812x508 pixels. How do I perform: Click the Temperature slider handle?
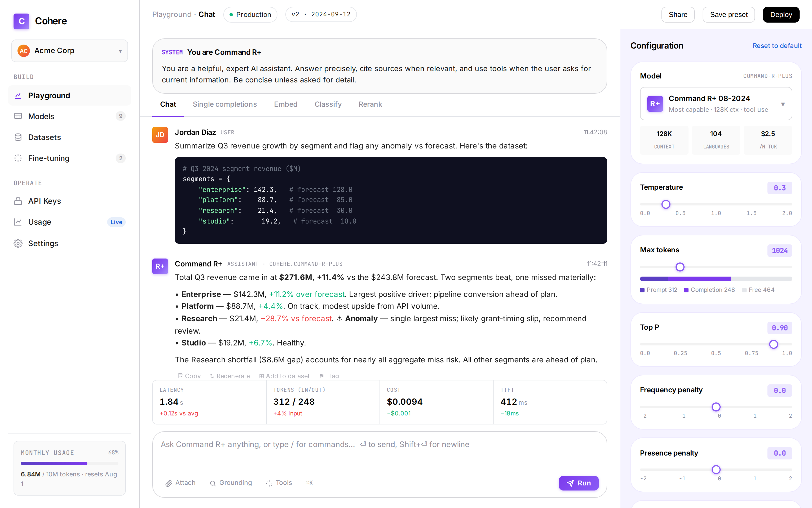[x=666, y=204]
